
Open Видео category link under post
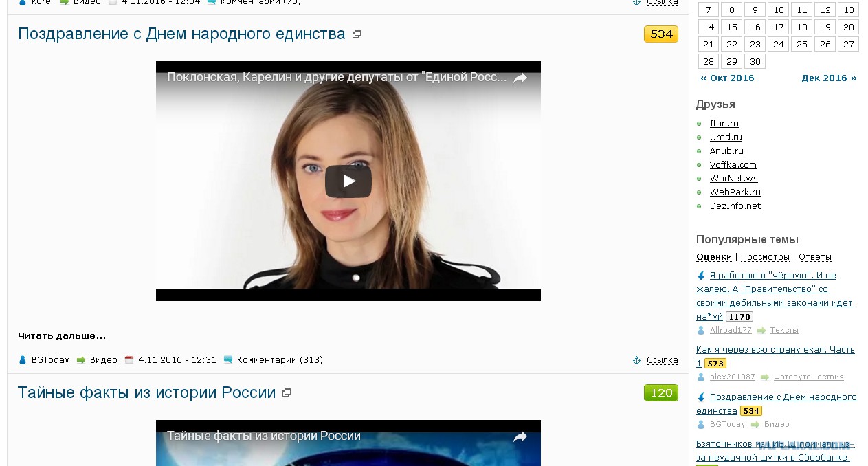pyautogui.click(x=104, y=360)
